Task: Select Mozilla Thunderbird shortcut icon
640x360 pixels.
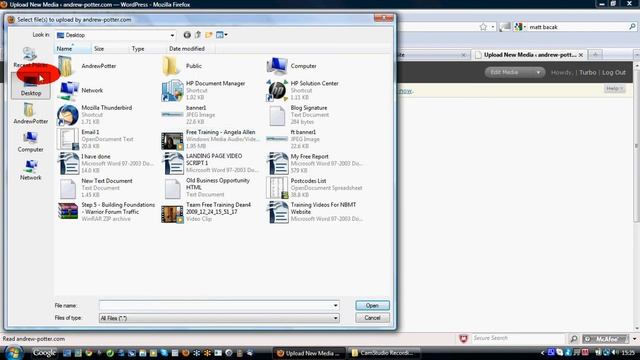Action: tap(68, 115)
